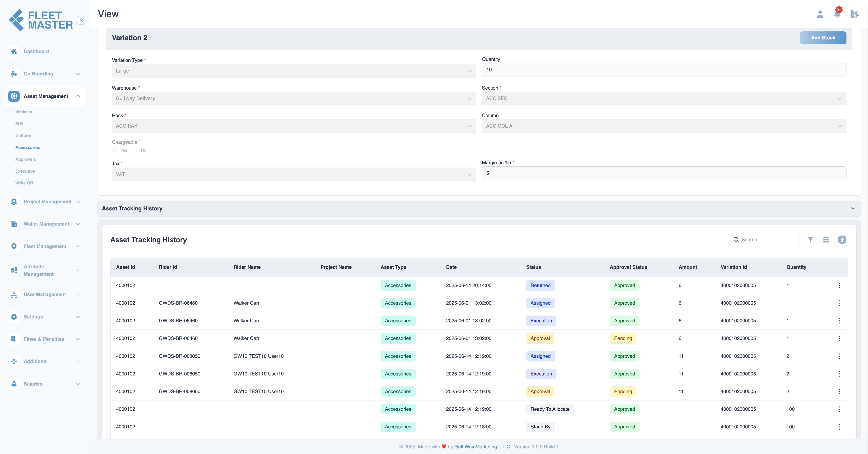Open the Uniform submenu item
868x454 pixels.
pos(23,136)
